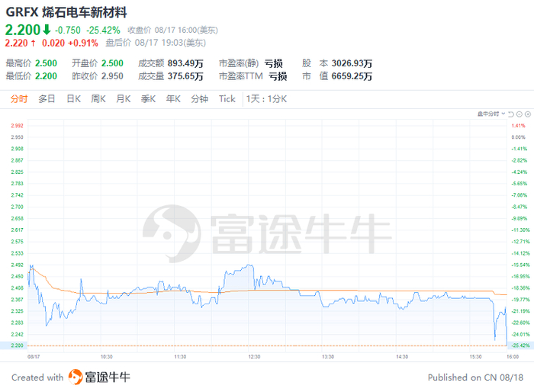Click the 昨收价 2.950 value
This screenshot has width=534, height=392.
pos(112,76)
